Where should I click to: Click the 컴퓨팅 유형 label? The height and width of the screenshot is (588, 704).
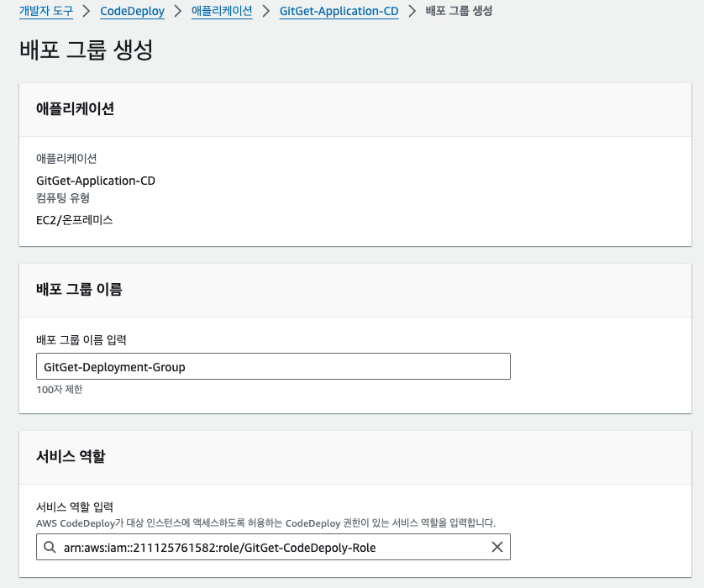pyautogui.click(x=63, y=198)
